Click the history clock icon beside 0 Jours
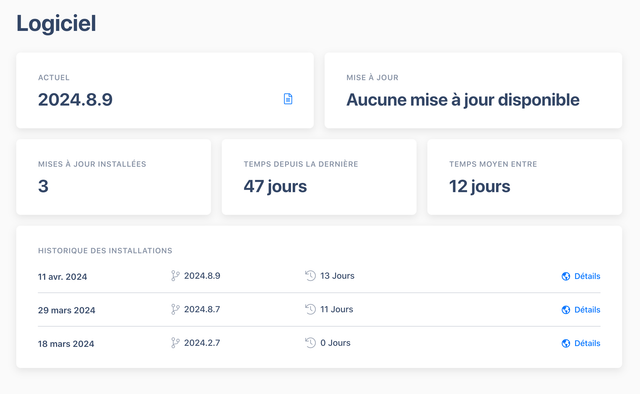 [311, 343]
